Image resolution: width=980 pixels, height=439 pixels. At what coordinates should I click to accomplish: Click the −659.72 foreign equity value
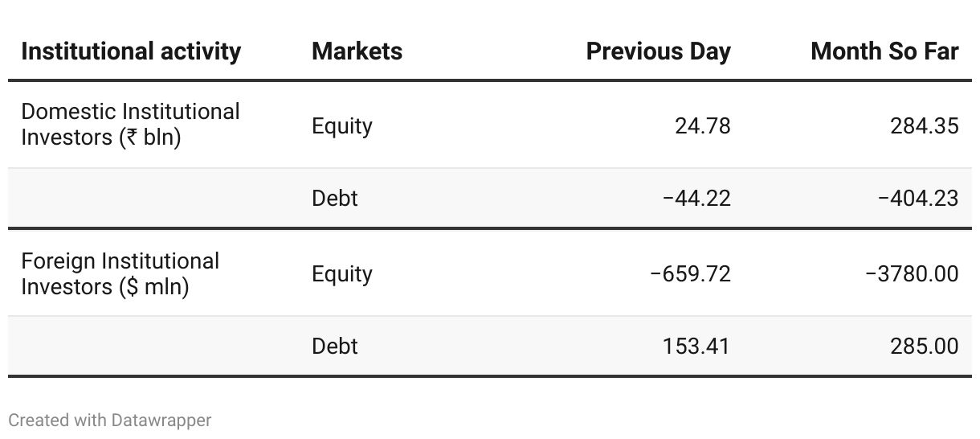point(690,273)
